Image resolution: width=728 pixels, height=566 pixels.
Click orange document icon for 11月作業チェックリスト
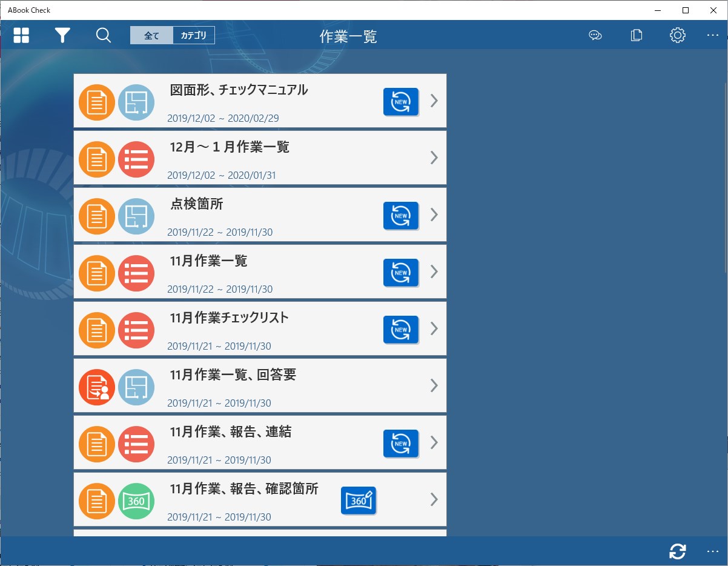[x=97, y=330]
